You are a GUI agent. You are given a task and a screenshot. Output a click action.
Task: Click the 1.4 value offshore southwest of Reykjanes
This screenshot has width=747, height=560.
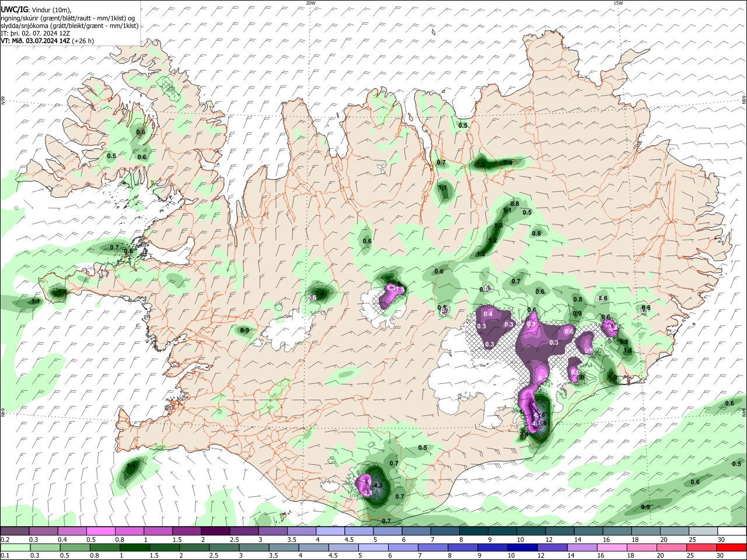click(x=131, y=466)
